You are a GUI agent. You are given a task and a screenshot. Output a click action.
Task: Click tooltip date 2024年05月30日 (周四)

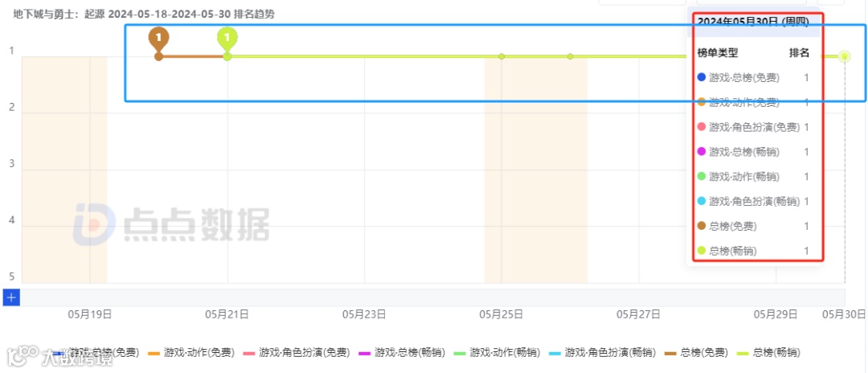[x=753, y=22]
